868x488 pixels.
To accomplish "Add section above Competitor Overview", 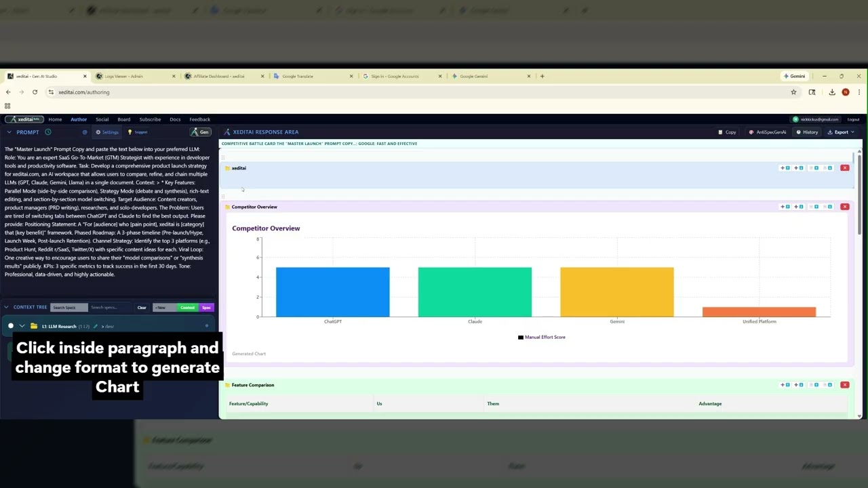I will coord(785,207).
